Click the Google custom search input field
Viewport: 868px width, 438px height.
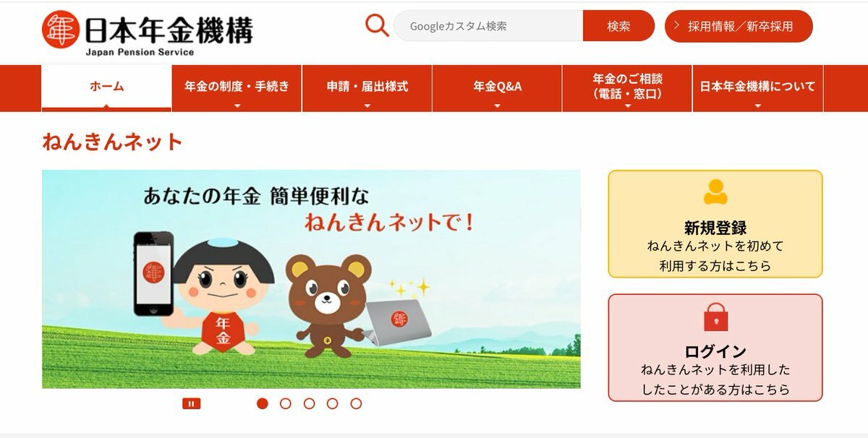(x=488, y=26)
